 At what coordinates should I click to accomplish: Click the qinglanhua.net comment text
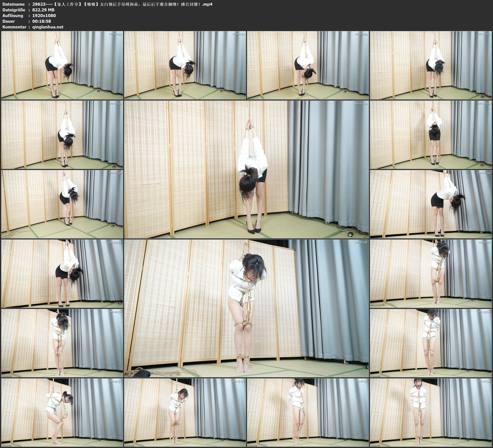(x=48, y=27)
